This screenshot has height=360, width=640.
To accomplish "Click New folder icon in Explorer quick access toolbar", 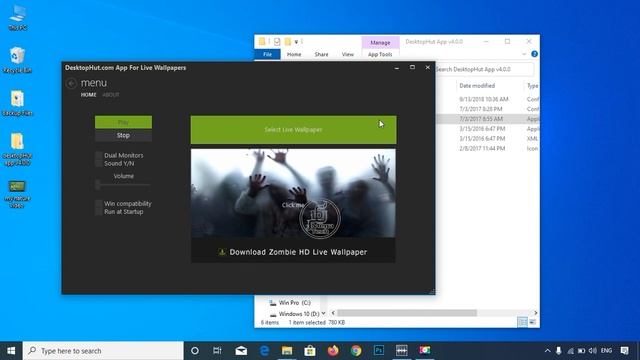I will coord(288,42).
